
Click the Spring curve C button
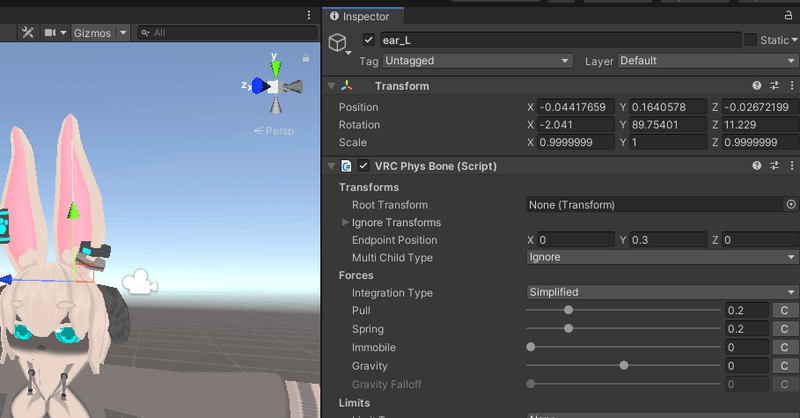point(785,329)
